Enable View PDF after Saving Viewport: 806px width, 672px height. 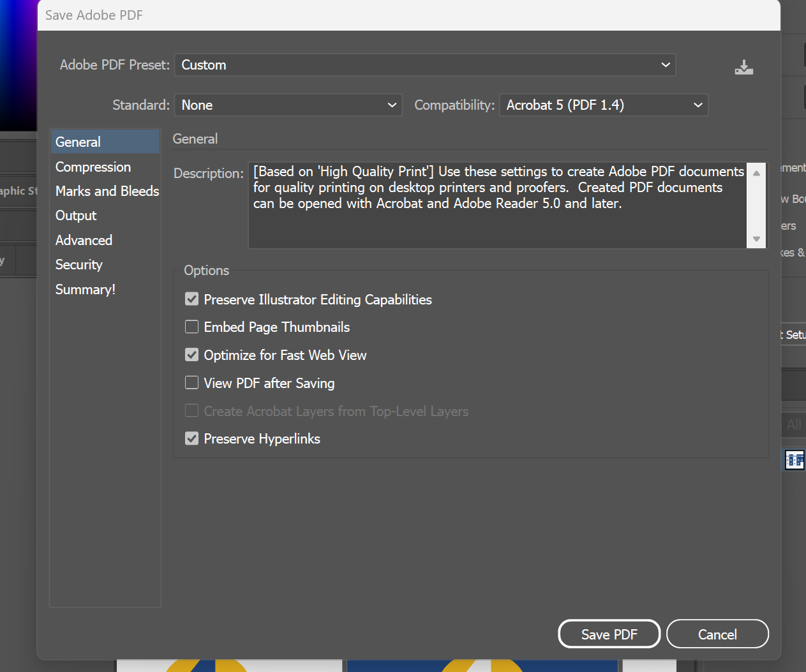click(x=191, y=382)
